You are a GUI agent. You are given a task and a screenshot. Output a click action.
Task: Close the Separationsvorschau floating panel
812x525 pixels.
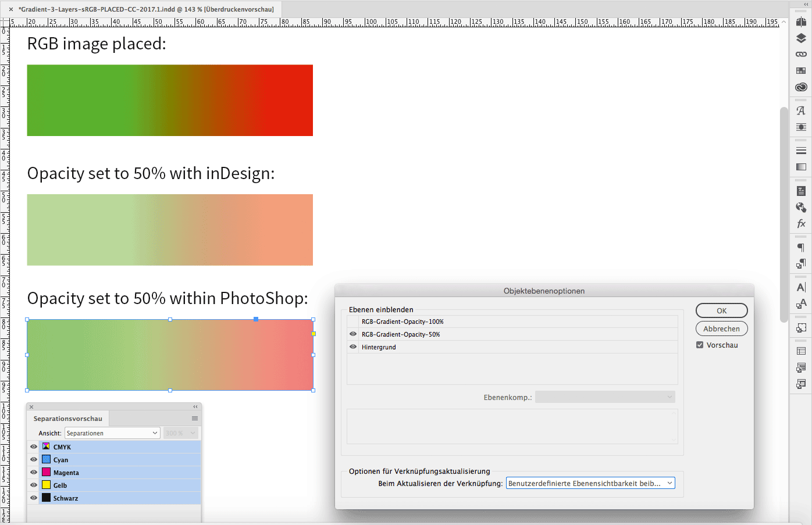(x=31, y=407)
